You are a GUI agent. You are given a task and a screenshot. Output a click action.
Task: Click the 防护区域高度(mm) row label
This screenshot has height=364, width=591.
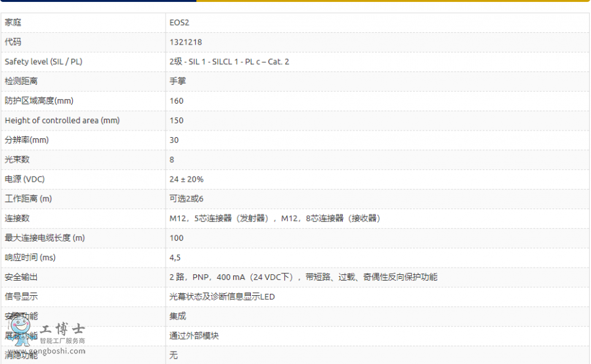39,101
